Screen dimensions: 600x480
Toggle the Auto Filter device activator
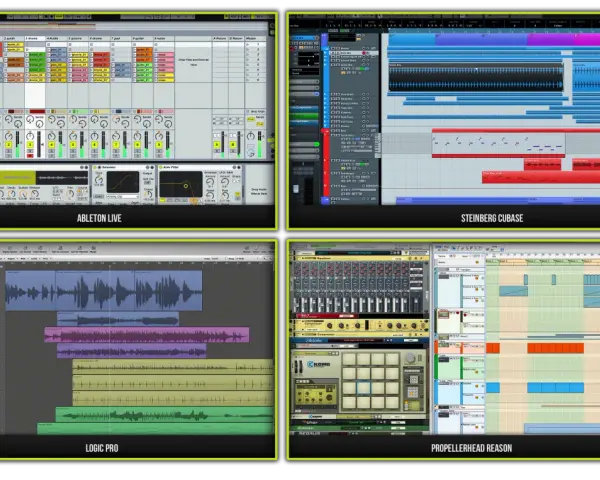pyautogui.click(x=161, y=168)
